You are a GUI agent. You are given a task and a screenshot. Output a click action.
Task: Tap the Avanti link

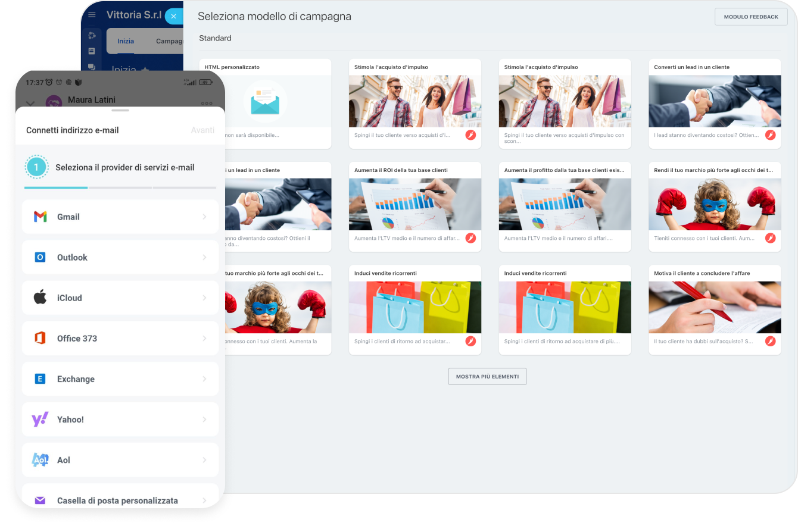(x=202, y=130)
